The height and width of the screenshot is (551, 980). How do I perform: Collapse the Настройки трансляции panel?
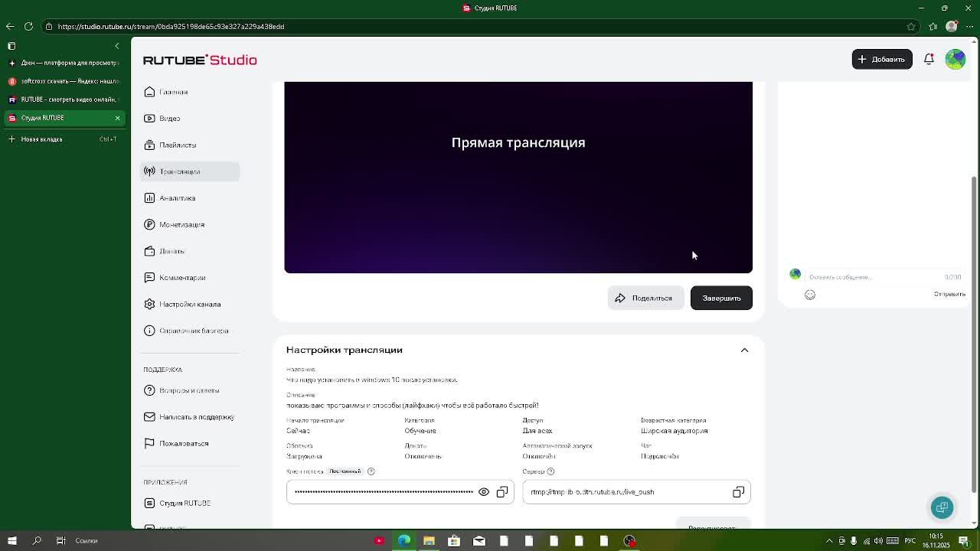(x=744, y=350)
